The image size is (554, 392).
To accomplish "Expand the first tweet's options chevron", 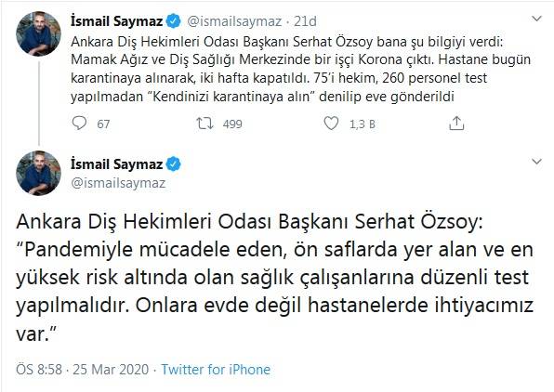I will [x=536, y=19].
